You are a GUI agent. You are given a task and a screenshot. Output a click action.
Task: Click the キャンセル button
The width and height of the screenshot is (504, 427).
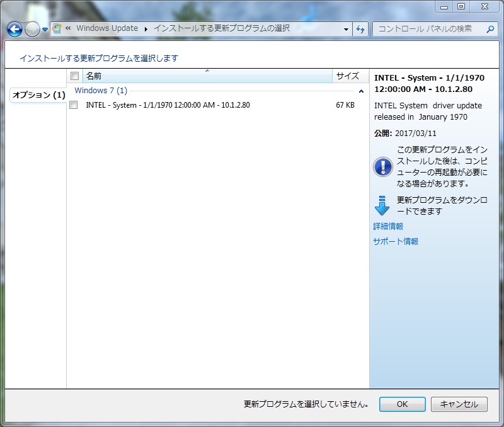[x=459, y=404]
